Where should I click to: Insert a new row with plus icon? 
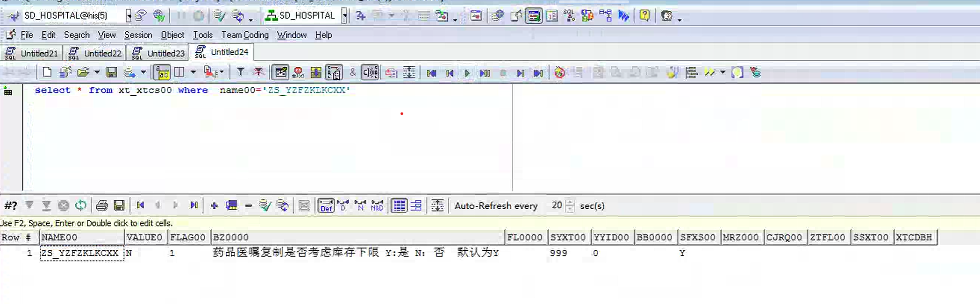point(214,205)
